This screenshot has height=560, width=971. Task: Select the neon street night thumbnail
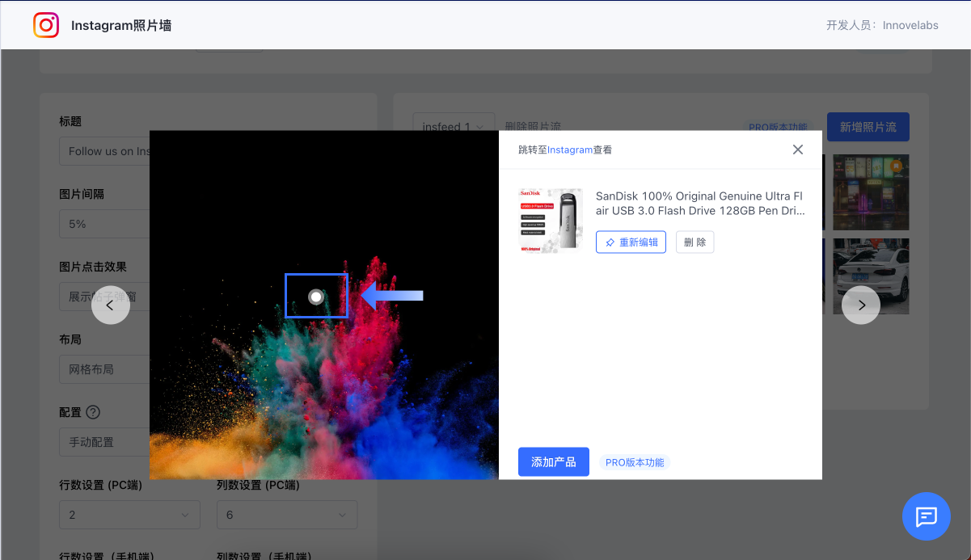point(871,192)
